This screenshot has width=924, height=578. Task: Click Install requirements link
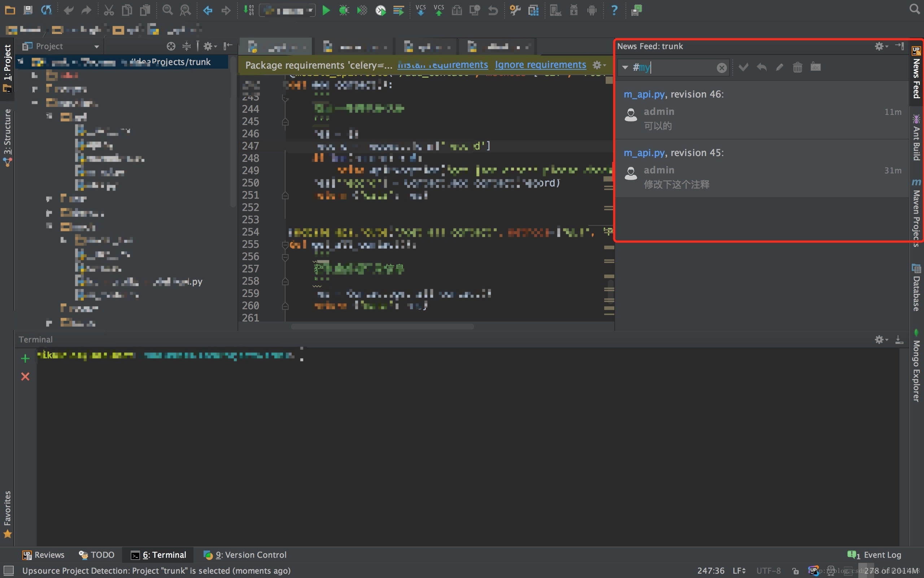click(443, 65)
